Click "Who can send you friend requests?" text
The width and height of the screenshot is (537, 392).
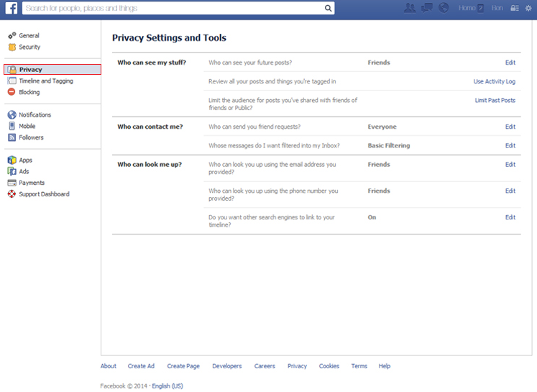[x=254, y=127]
